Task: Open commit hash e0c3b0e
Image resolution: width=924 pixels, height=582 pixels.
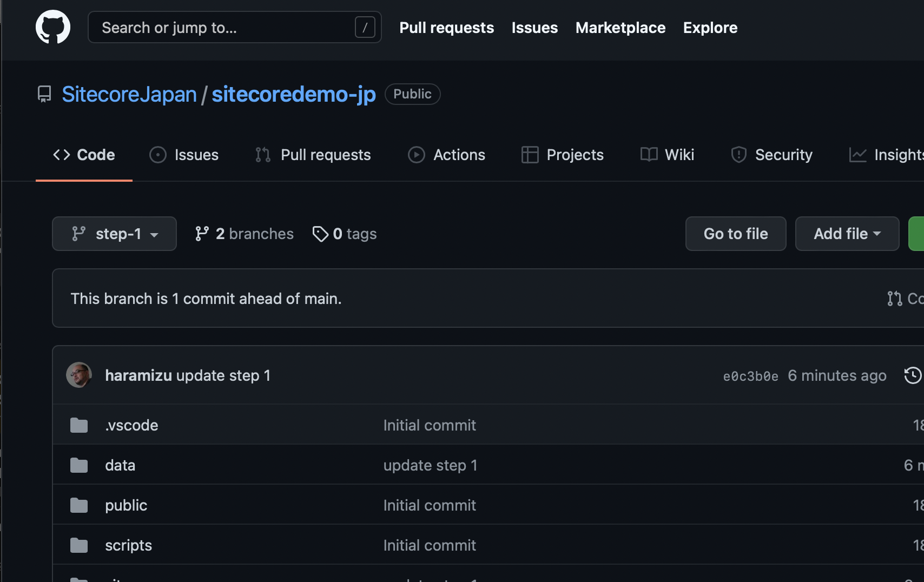Action: pos(751,376)
